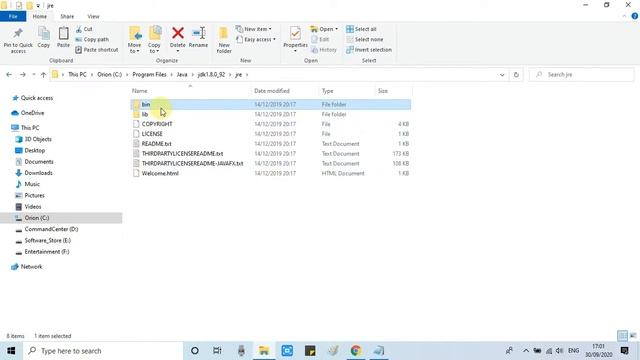The height and width of the screenshot is (360, 640).
Task: Click Program Files in address path
Action: pos(149,75)
